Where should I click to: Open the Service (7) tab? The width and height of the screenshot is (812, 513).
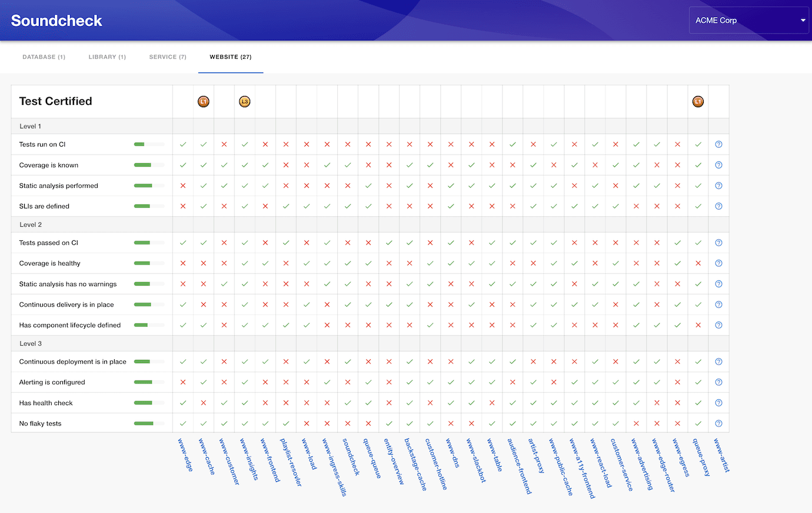click(168, 57)
